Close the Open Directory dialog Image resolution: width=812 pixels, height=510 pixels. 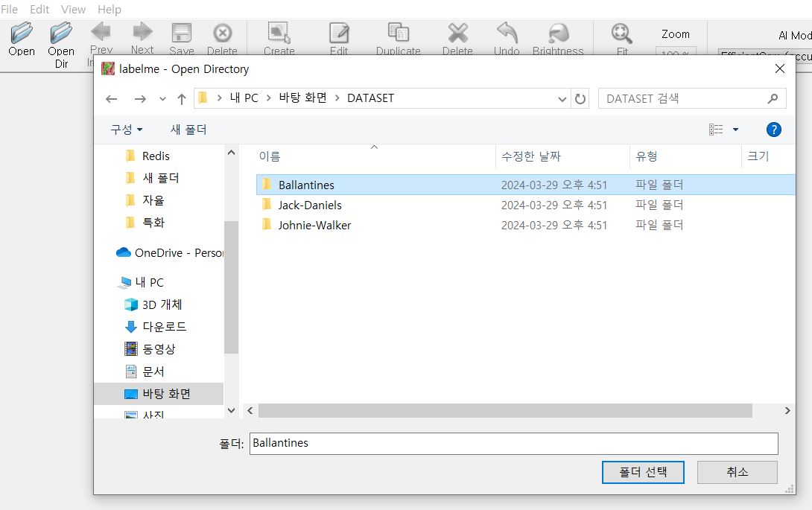point(780,68)
